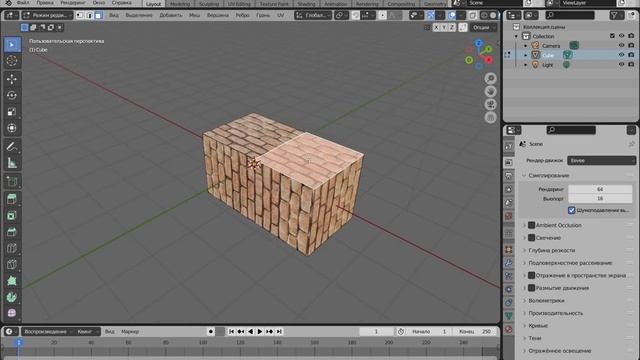Click pan view hand icon in viewport
Screen dimensions: 640x360
(491, 91)
